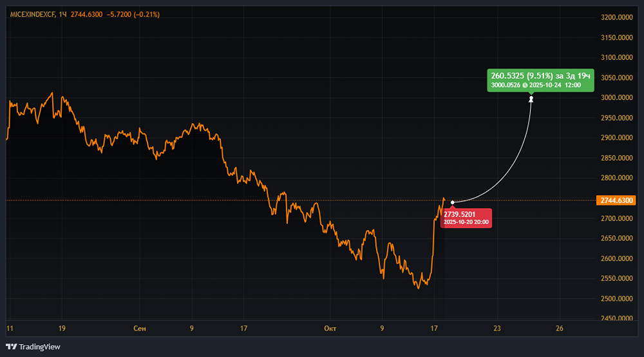
Task: Click the 1Ч timeframe label
Action: 63,14
